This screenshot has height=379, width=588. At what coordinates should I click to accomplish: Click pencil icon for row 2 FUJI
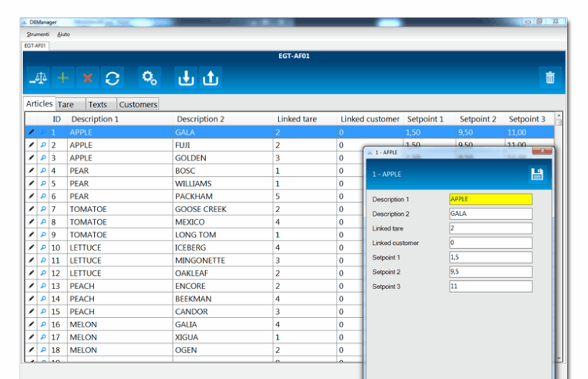pos(31,145)
